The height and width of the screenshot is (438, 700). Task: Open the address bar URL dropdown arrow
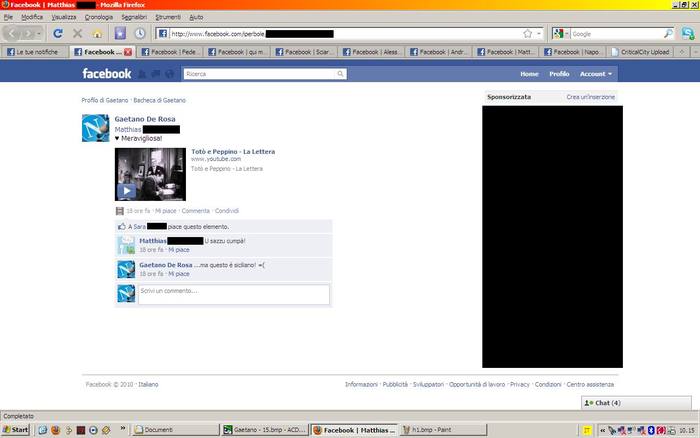[538, 34]
